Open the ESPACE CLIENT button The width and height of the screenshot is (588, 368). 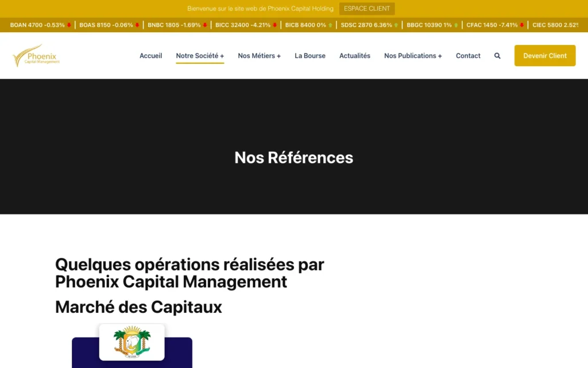click(x=367, y=9)
